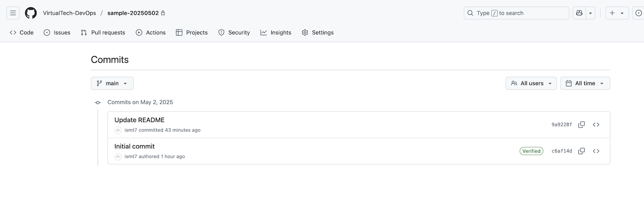Screen dimensions: 644x217
Task: Copy full SHA for commit c6af14d
Action: click(x=581, y=151)
